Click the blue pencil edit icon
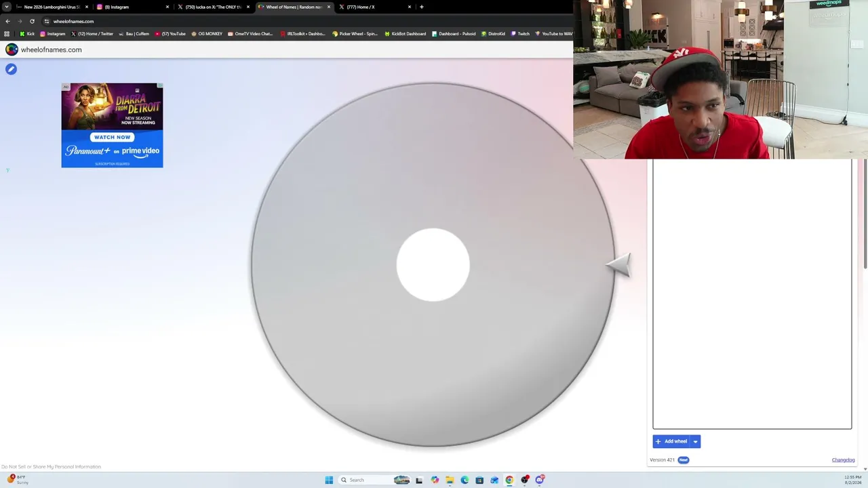 point(11,69)
